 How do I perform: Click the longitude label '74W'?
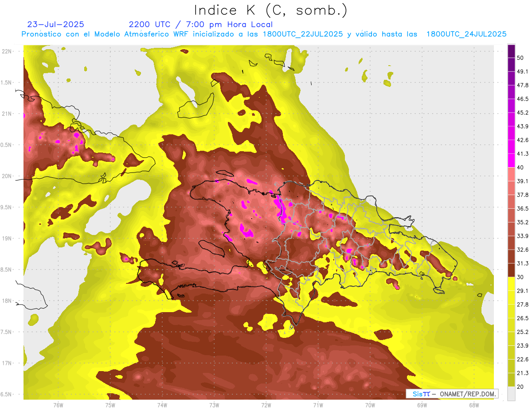(x=162, y=405)
